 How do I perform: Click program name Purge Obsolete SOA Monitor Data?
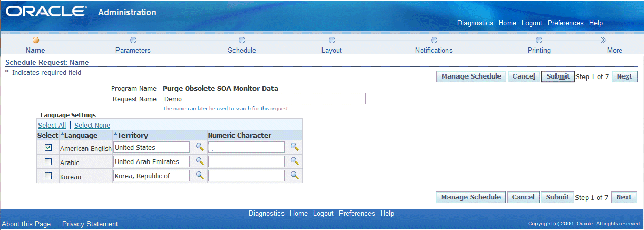tap(220, 88)
